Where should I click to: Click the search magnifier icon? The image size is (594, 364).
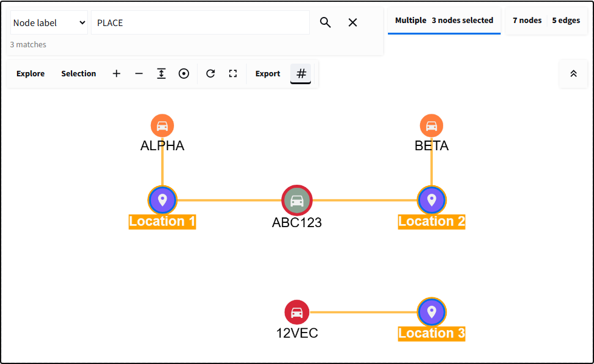[325, 22]
